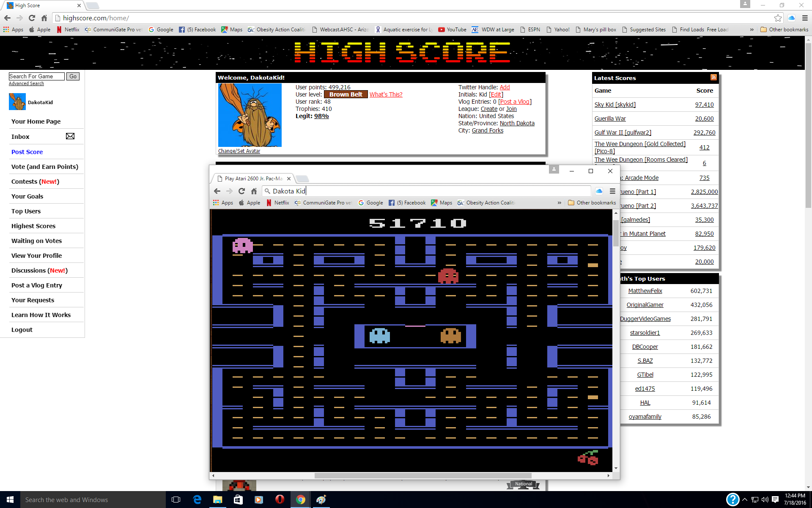812x508 pixels.
Task: Click the home icon in the popup window
Action: click(254, 191)
